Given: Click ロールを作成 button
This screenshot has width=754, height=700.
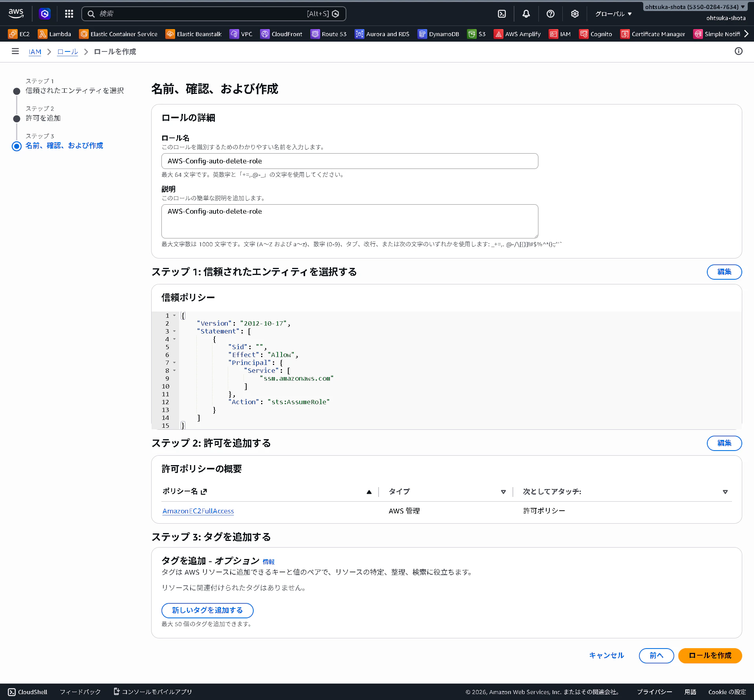Looking at the screenshot, I should coord(710,656).
